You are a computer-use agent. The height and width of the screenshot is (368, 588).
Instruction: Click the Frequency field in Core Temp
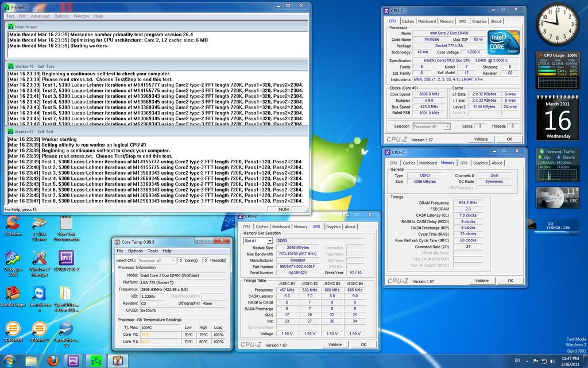tap(183, 290)
